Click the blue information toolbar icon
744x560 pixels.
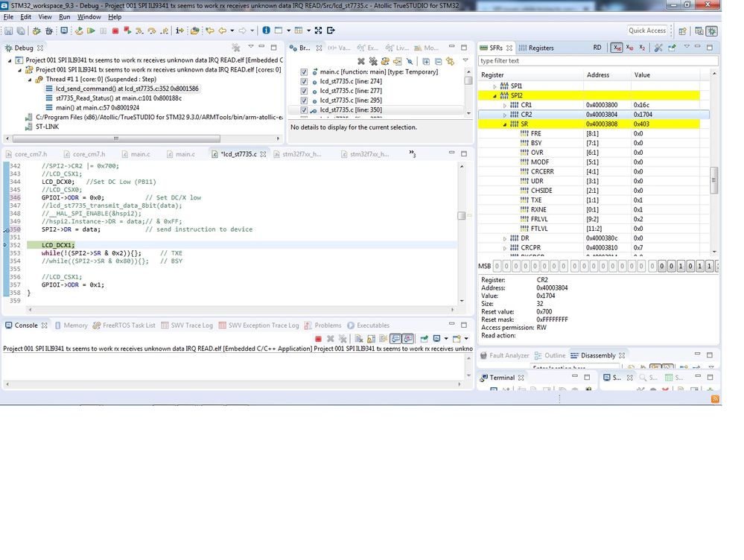coord(266,31)
